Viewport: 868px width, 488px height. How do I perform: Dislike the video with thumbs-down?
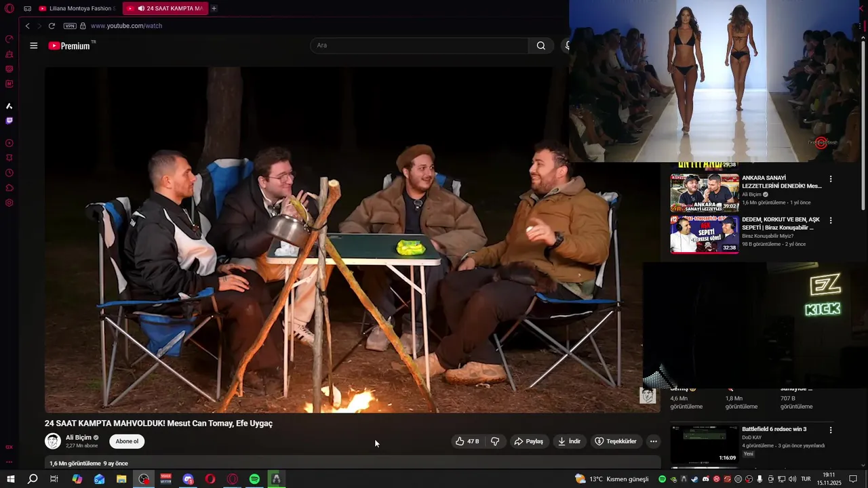pos(495,441)
